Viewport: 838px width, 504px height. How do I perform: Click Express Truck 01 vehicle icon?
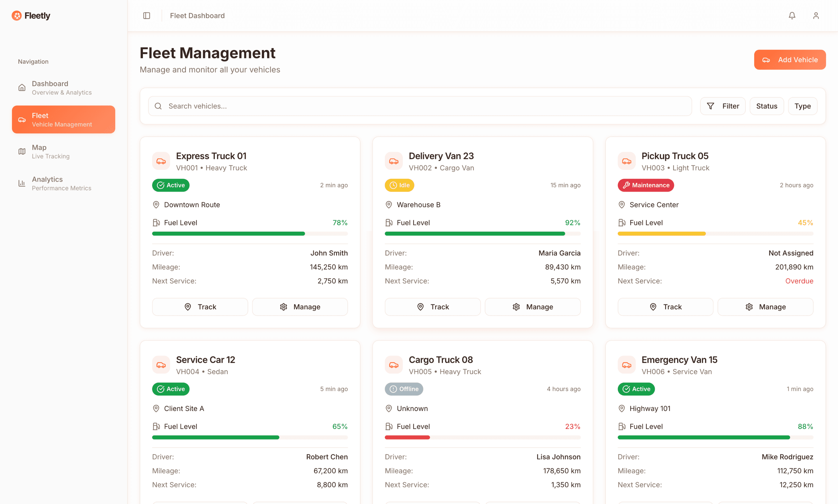[x=161, y=161]
